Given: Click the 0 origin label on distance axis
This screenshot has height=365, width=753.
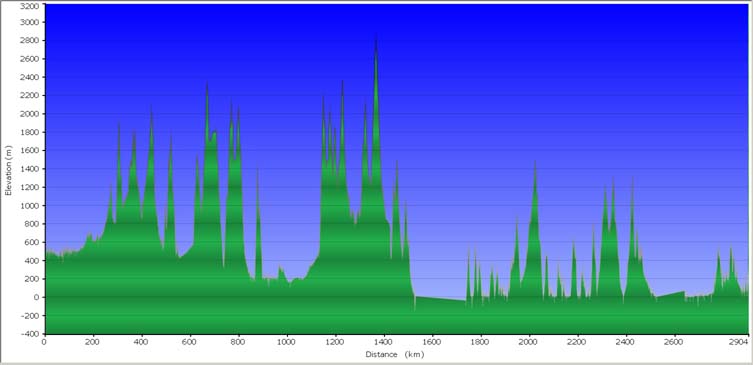Looking at the screenshot, I should 44,342.
